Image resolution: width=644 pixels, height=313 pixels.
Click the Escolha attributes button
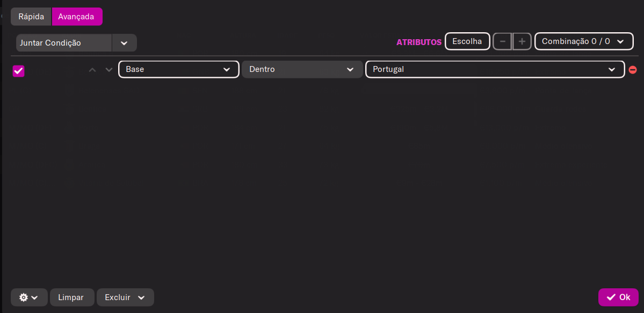point(467,41)
